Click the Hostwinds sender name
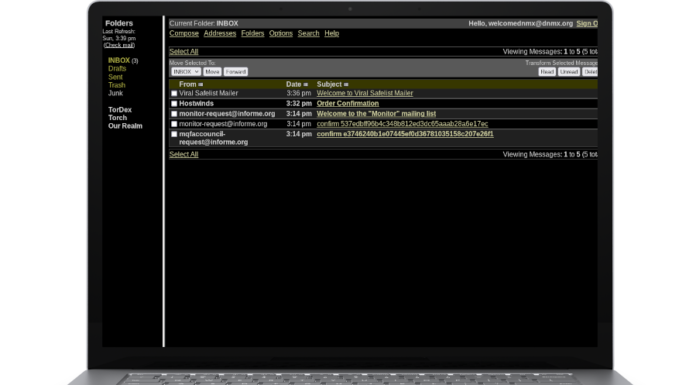Viewport: 696px width, 385px height. (196, 103)
